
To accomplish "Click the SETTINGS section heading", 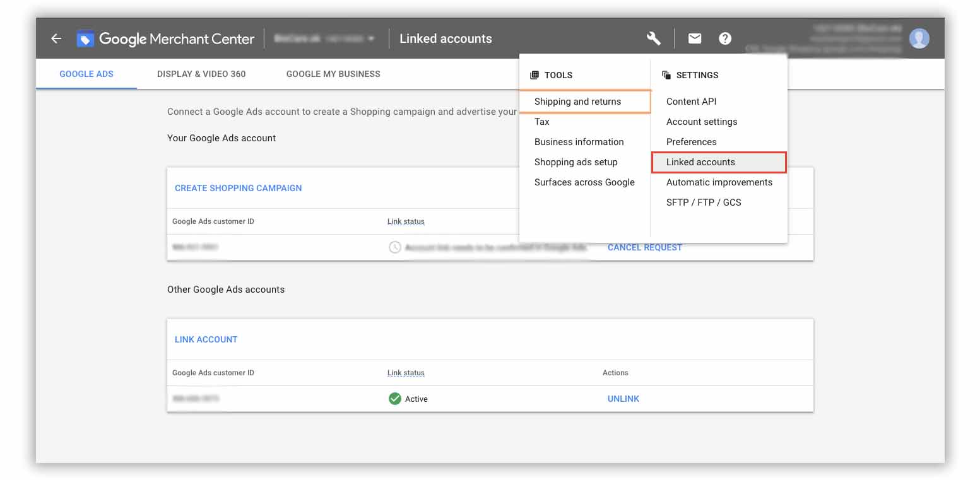I will coord(697,74).
